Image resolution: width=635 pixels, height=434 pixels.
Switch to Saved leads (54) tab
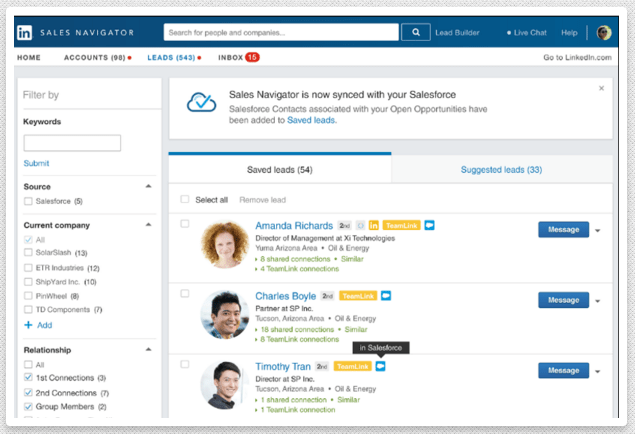click(x=280, y=170)
